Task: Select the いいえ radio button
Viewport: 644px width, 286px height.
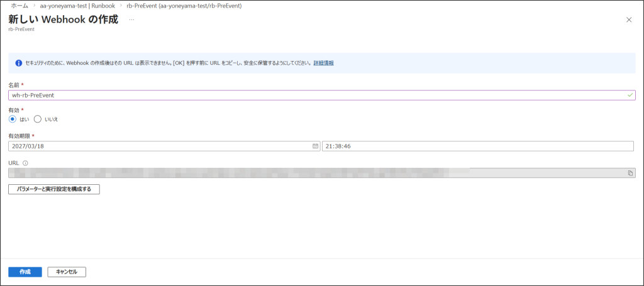Action: click(37, 119)
